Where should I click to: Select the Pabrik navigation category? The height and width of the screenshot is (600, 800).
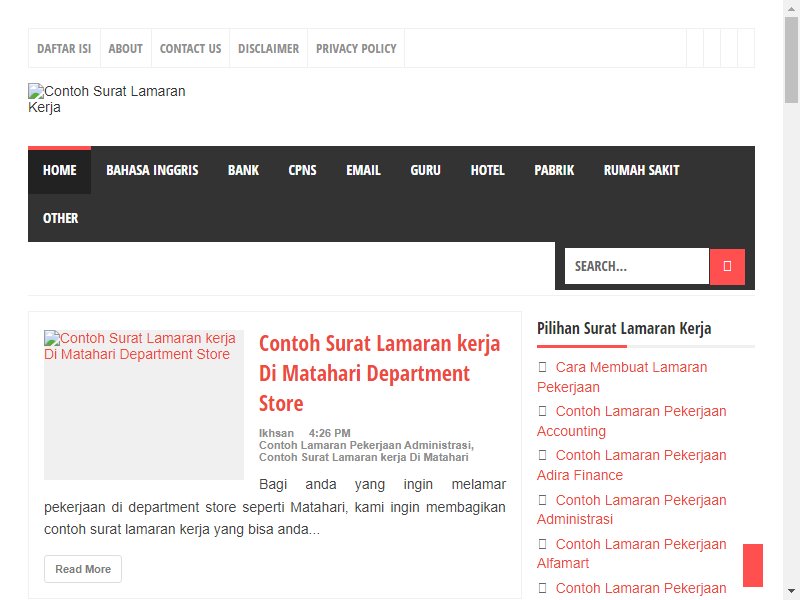(x=554, y=170)
